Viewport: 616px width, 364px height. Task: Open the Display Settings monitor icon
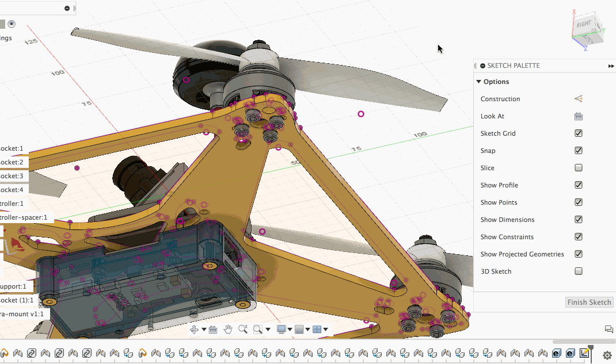pyautogui.click(x=282, y=329)
